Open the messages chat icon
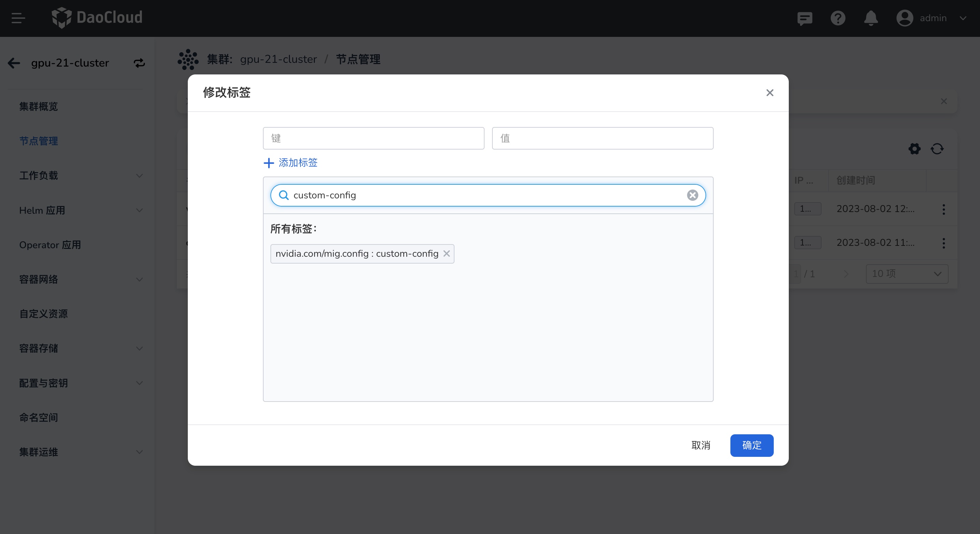980x534 pixels. [x=804, y=18]
